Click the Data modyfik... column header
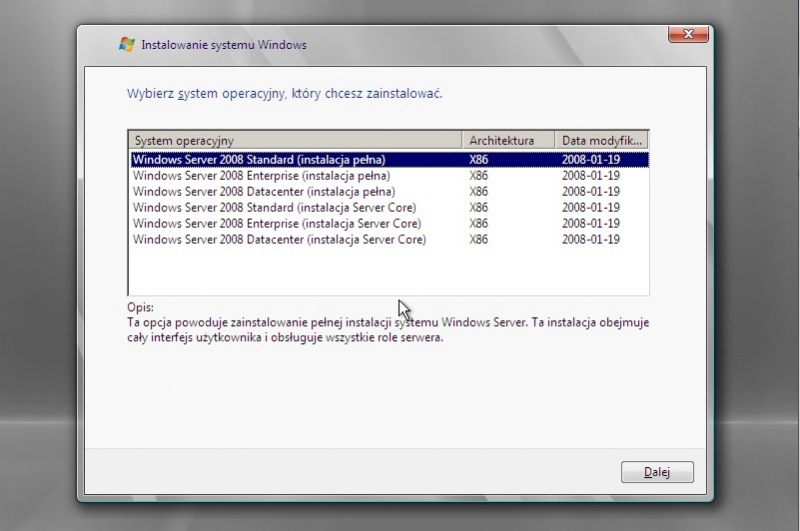 coord(601,141)
